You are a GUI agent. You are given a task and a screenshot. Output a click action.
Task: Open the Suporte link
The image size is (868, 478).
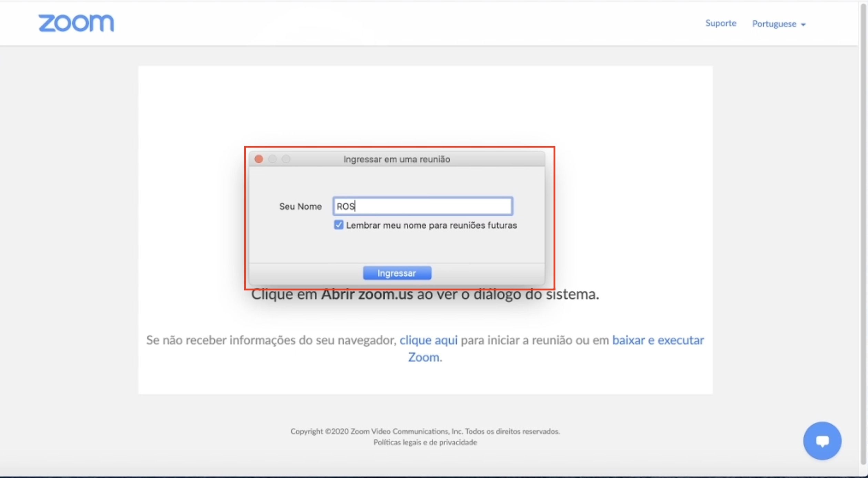(x=721, y=23)
